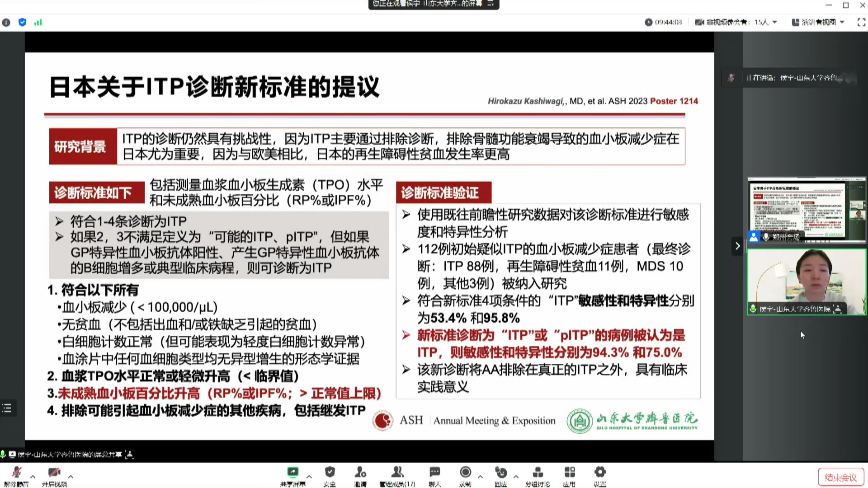Click the red End Meeting button

point(841,477)
